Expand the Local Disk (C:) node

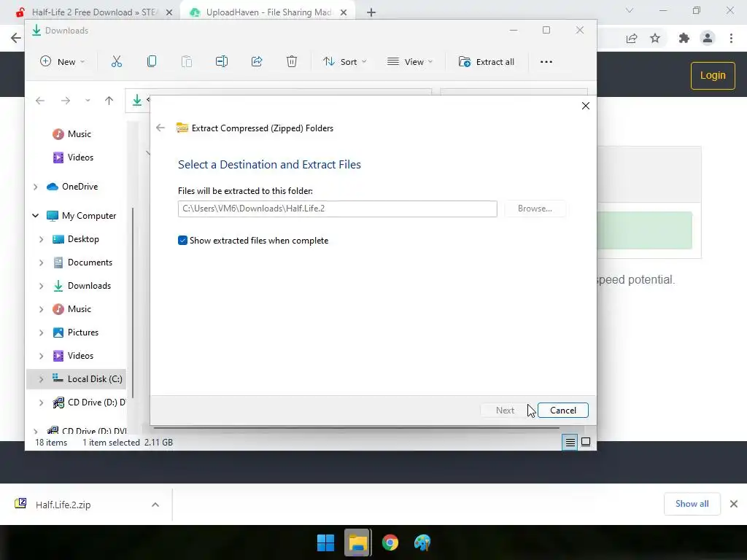(x=42, y=379)
